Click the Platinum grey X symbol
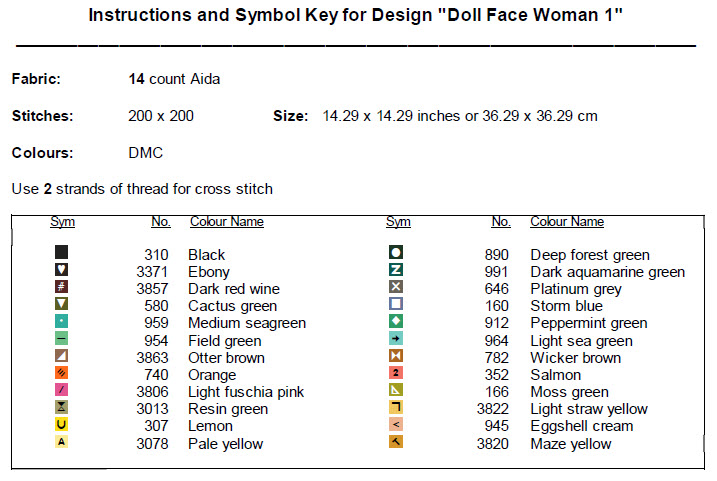The height and width of the screenshot is (481, 717). pos(396,287)
